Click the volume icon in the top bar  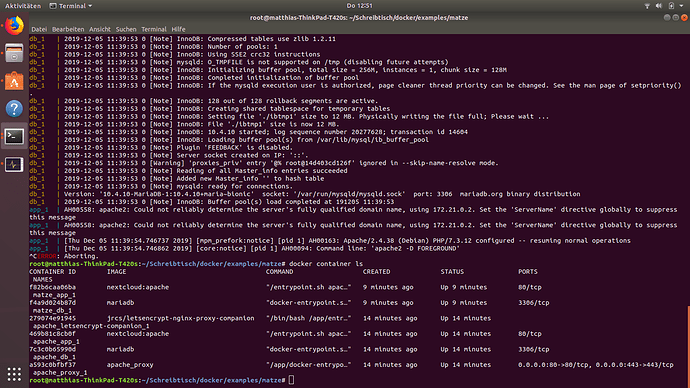659,6
